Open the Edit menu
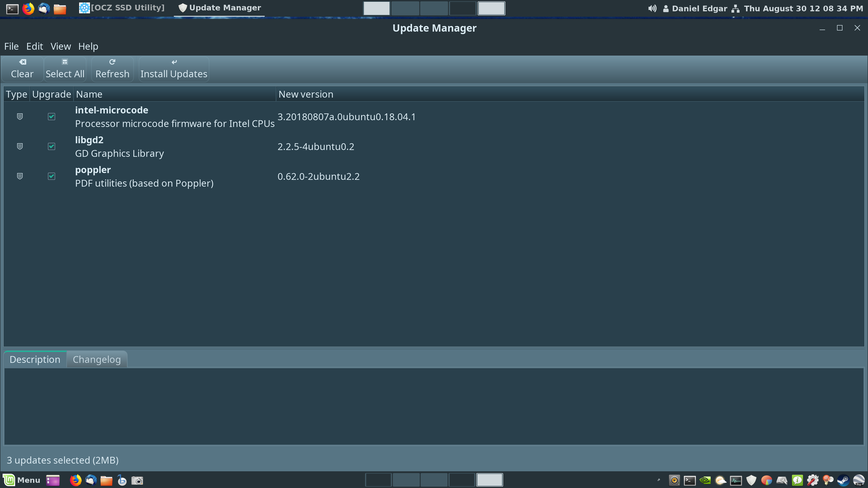The width and height of the screenshot is (868, 488). click(35, 46)
